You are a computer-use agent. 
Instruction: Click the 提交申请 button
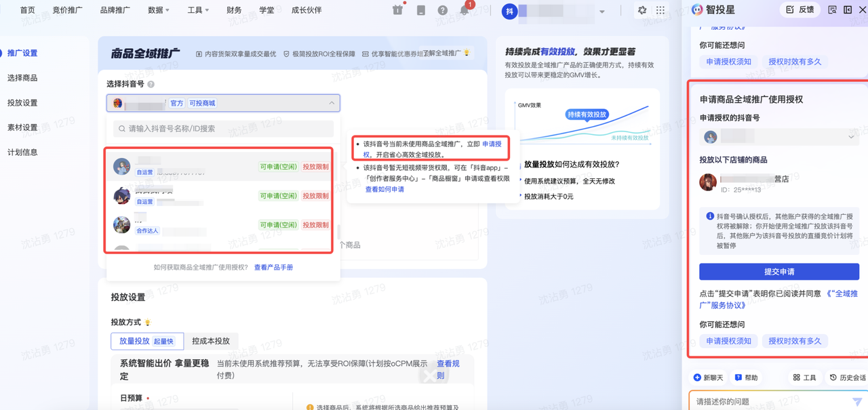[x=779, y=272]
